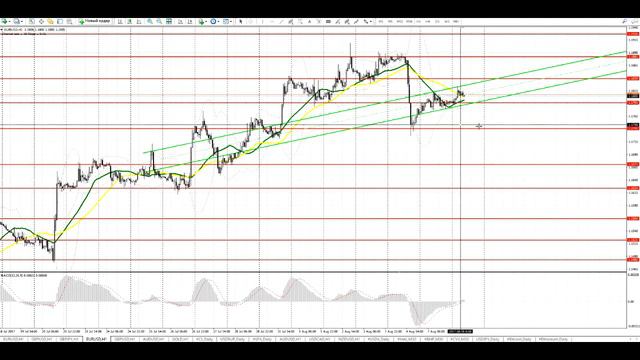The height and width of the screenshot is (360, 640).
Task: Toggle the Navigator panel
Action: pos(50,21)
